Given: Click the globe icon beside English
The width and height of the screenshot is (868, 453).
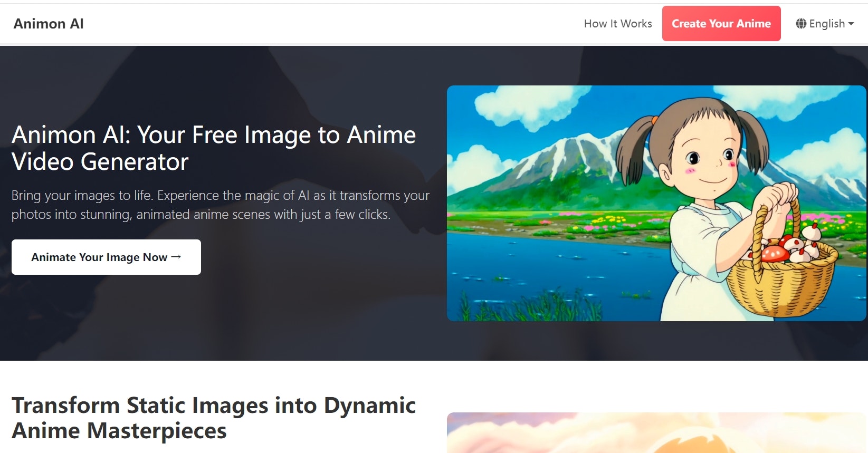Looking at the screenshot, I should pyautogui.click(x=801, y=24).
